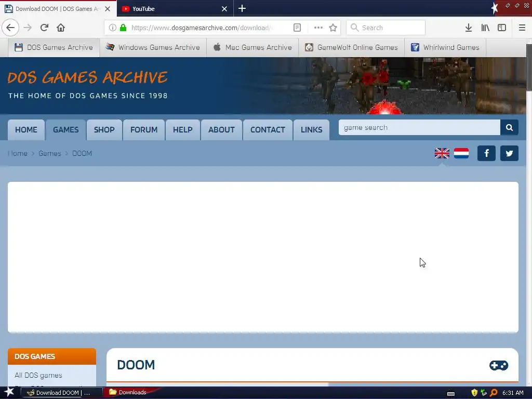Click the green secure padlock icon

(123, 28)
